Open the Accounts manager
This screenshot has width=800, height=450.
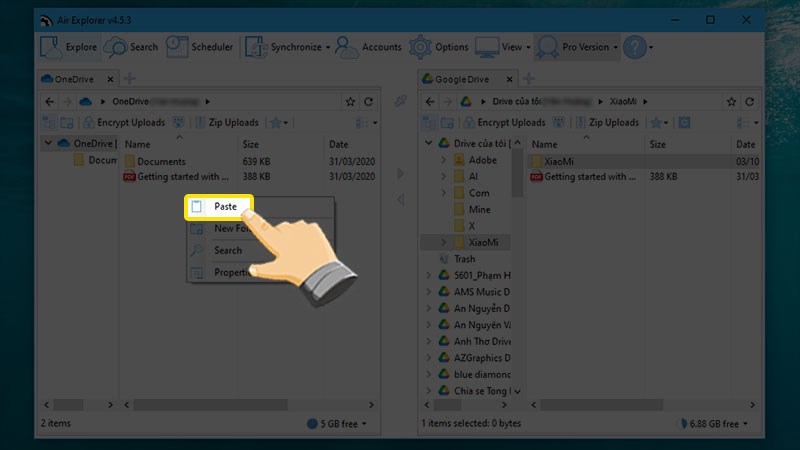pos(368,47)
